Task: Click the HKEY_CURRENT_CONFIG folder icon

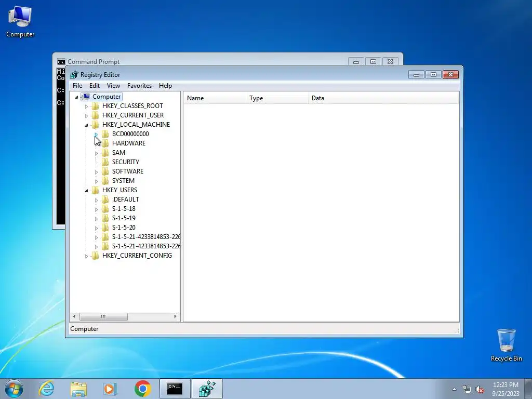Action: (96, 256)
